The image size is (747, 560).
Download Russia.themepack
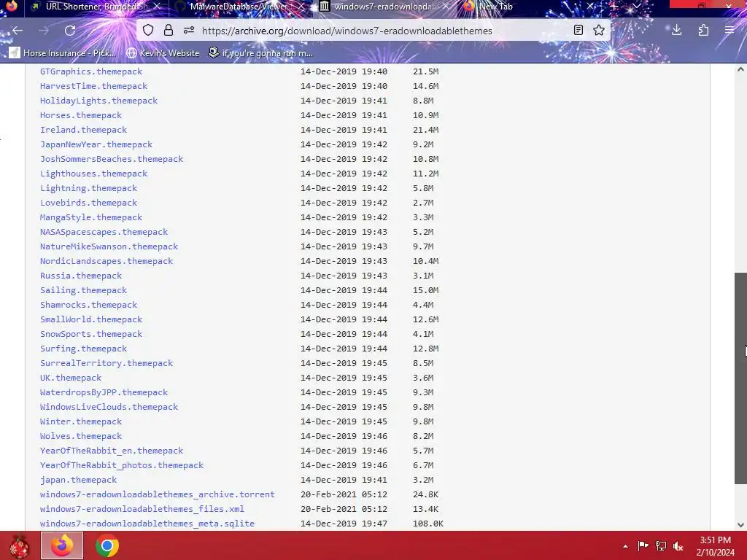click(81, 276)
